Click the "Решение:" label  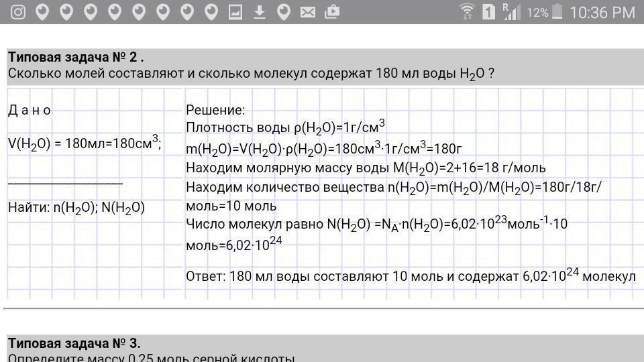click(215, 110)
